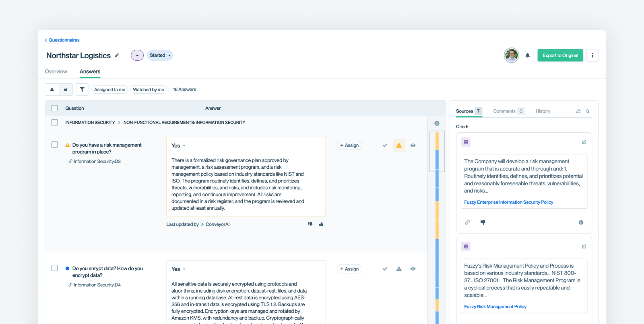
Task: Toggle Watched by me filter
Action: pyautogui.click(x=149, y=90)
